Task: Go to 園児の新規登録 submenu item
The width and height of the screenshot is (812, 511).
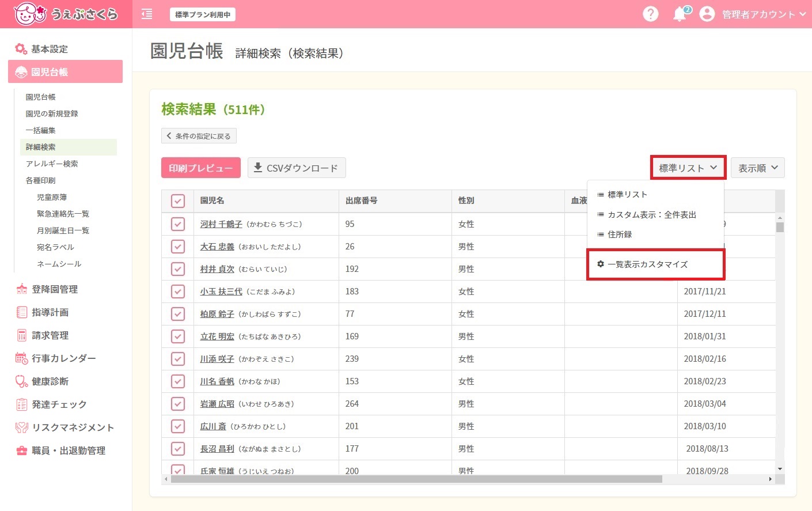Action: coord(52,114)
